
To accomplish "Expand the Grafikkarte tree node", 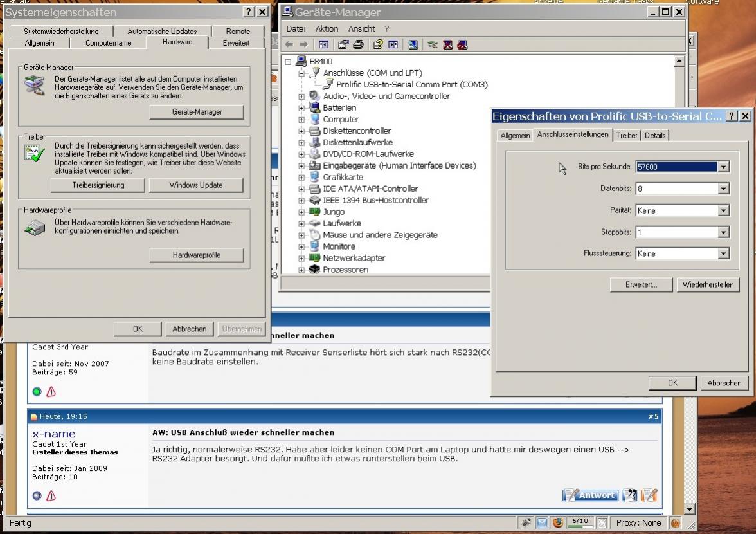I will click(302, 177).
